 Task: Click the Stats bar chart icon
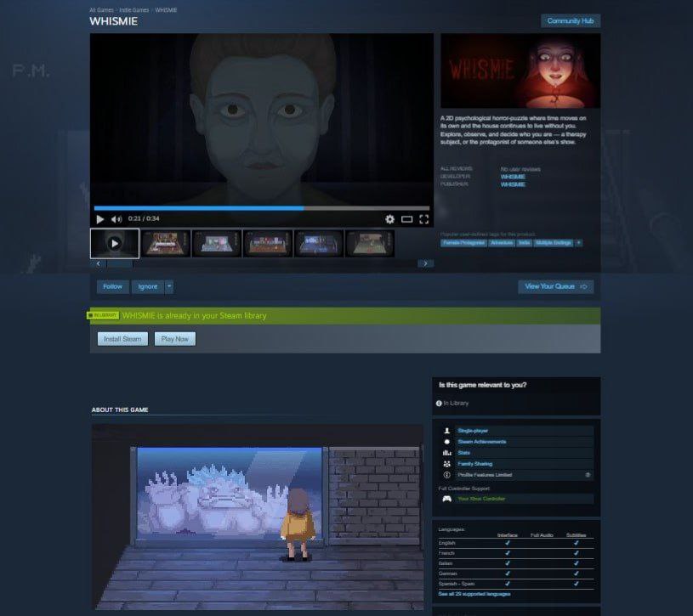tap(446, 453)
